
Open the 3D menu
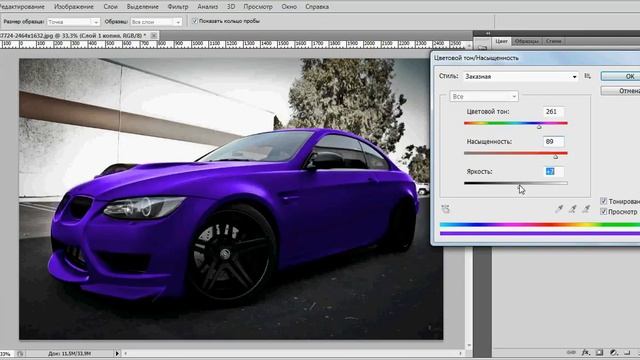coord(231,7)
